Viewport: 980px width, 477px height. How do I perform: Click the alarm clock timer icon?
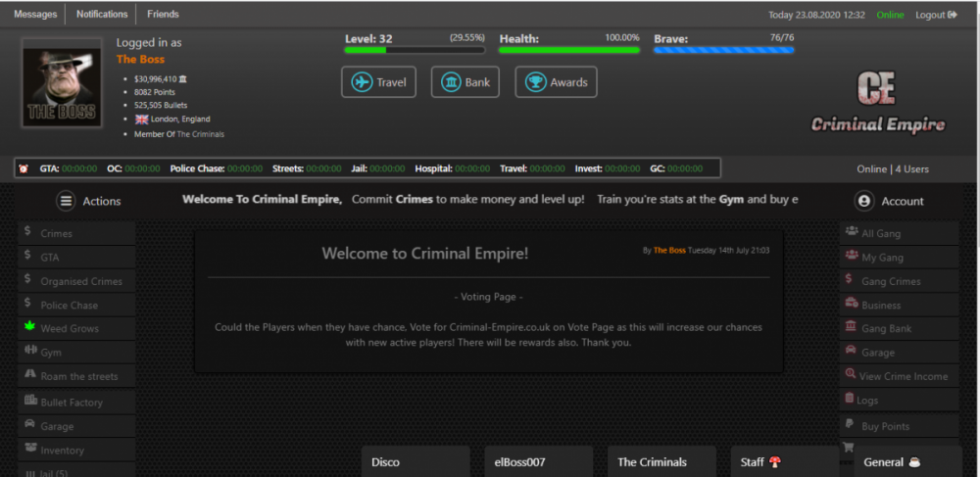click(x=24, y=168)
